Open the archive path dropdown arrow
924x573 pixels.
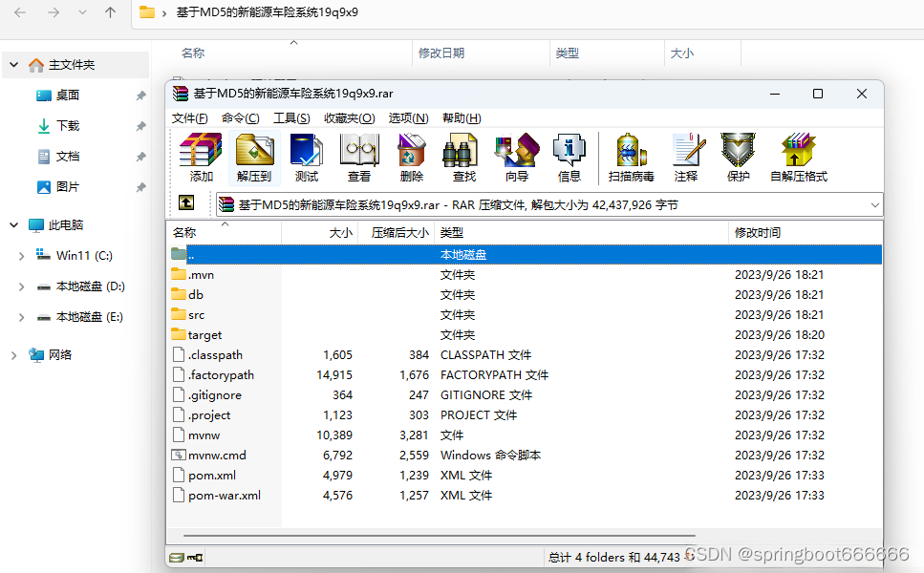click(874, 205)
